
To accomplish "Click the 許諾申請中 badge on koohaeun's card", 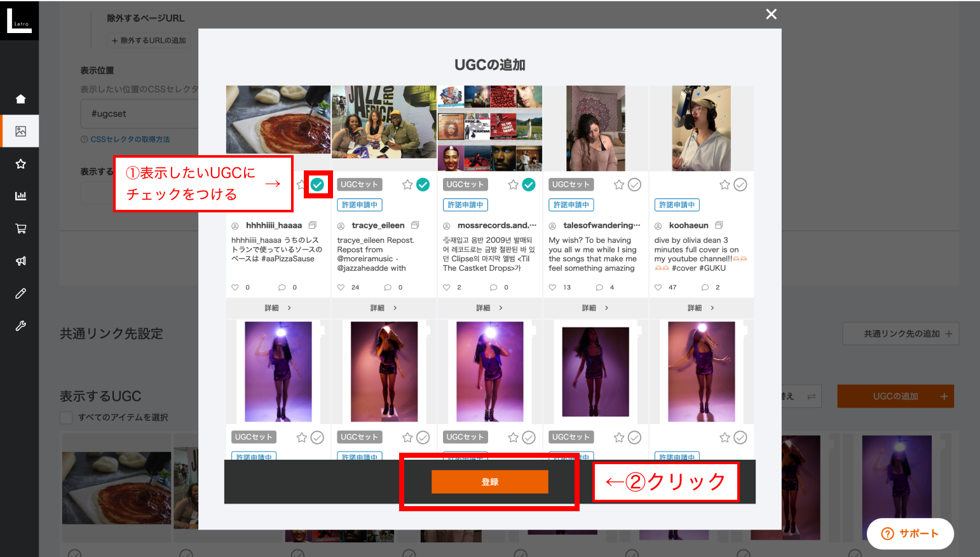I will click(x=677, y=205).
